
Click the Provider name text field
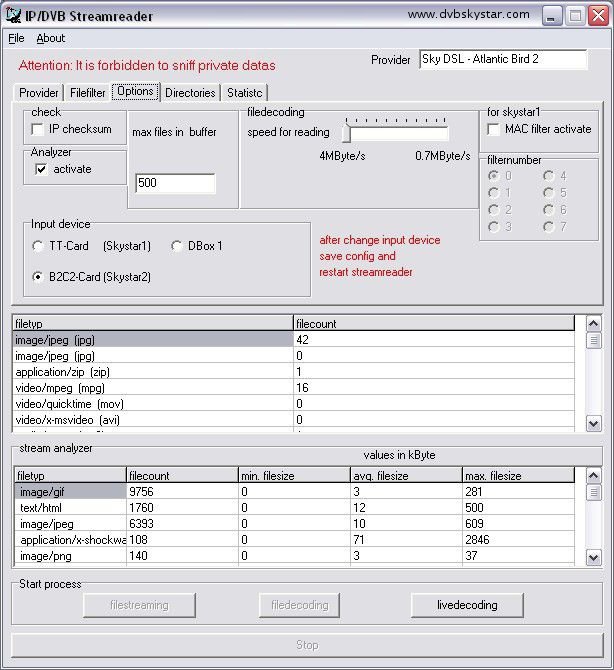point(503,59)
